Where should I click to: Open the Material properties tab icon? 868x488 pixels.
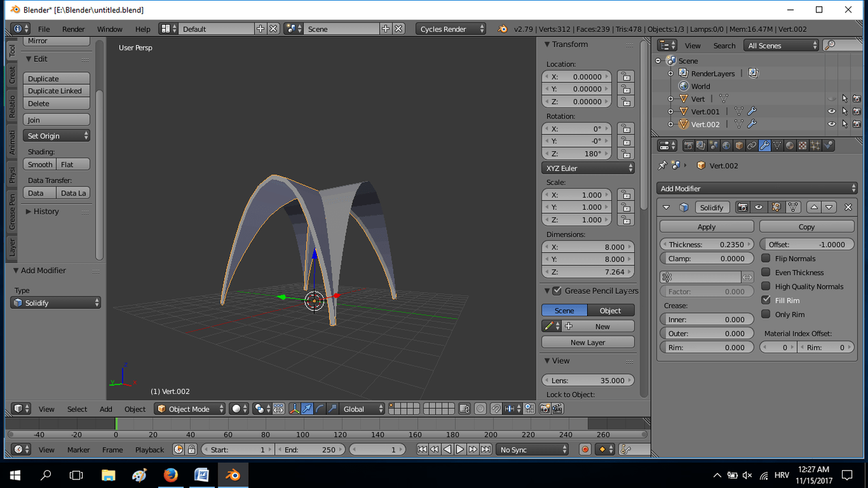pos(790,146)
